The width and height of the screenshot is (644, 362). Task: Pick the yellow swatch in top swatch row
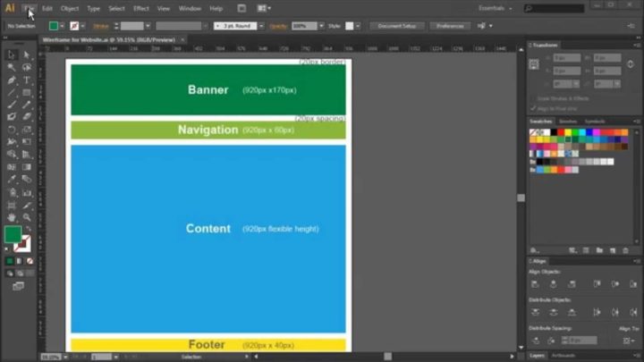(x=568, y=132)
